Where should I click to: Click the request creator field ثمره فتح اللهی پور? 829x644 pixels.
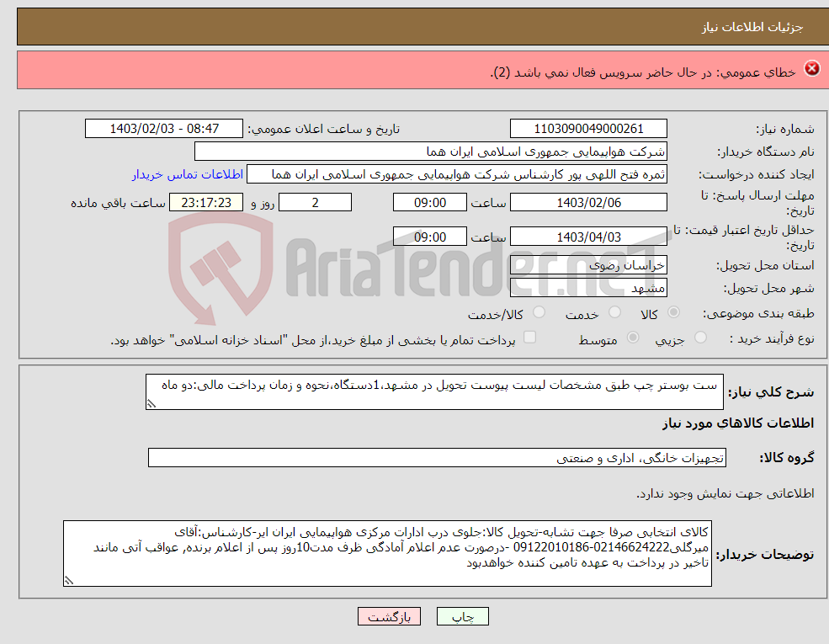pyautogui.click(x=457, y=174)
